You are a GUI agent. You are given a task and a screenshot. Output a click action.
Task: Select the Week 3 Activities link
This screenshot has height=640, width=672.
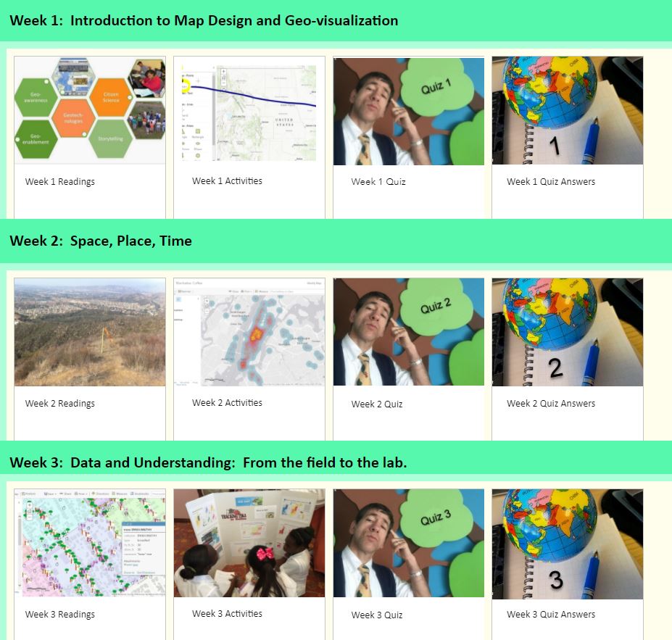coord(227,613)
